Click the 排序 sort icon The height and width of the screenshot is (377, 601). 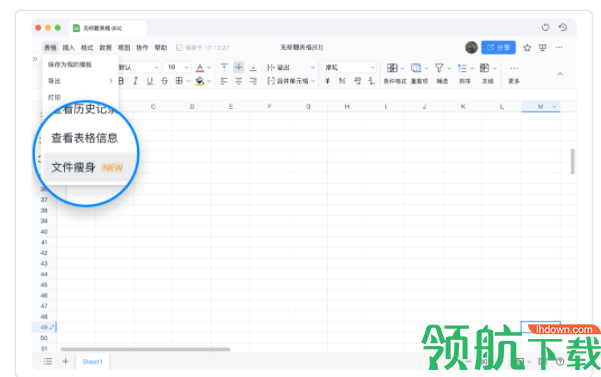[465, 74]
